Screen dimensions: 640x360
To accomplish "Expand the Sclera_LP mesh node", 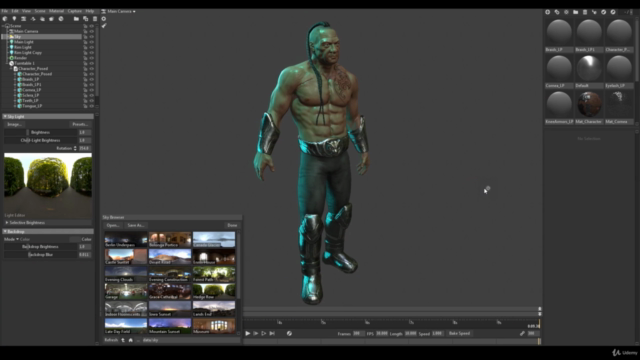I will point(15,95).
